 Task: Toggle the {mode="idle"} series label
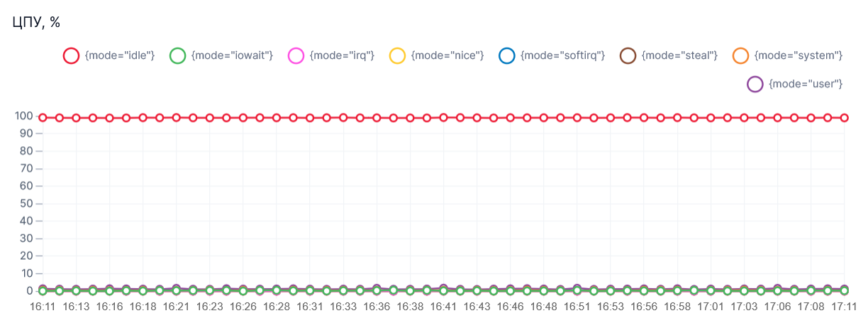[119, 55]
